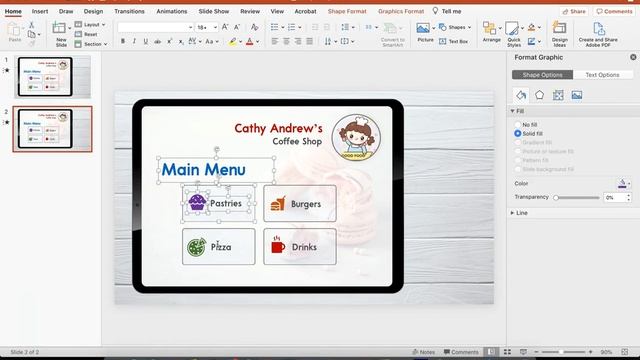Clear all text formatting
The width and height of the screenshot is (640, 360).
tap(254, 27)
